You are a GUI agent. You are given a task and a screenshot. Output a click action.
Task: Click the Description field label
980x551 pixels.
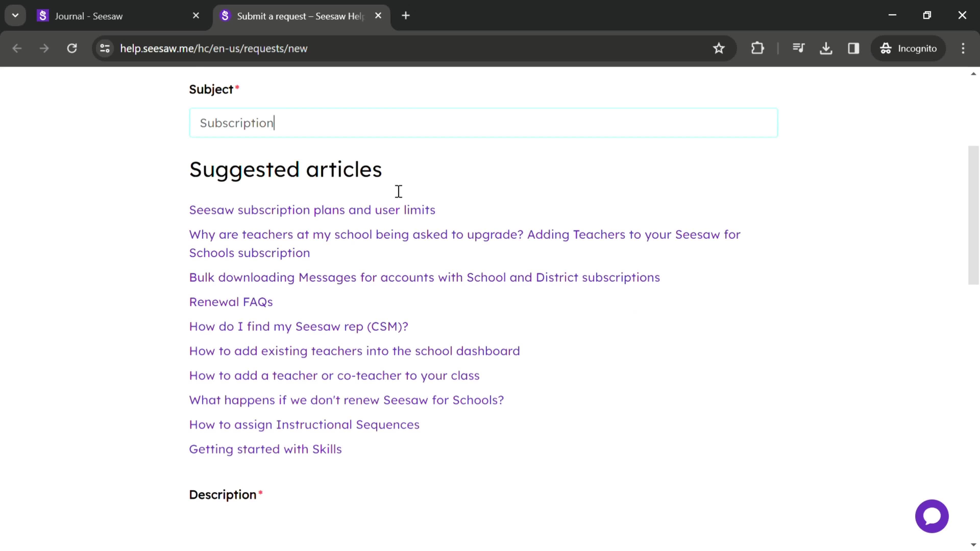point(223,494)
